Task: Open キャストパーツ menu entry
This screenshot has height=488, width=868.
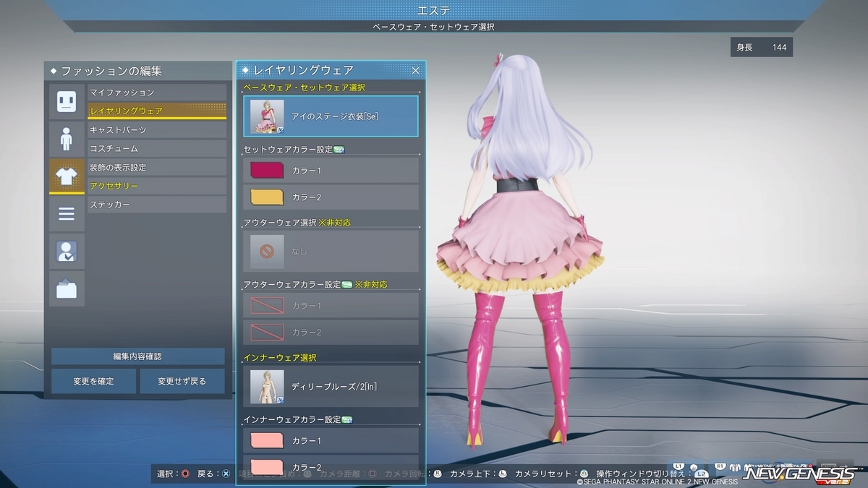Action: 157,130
